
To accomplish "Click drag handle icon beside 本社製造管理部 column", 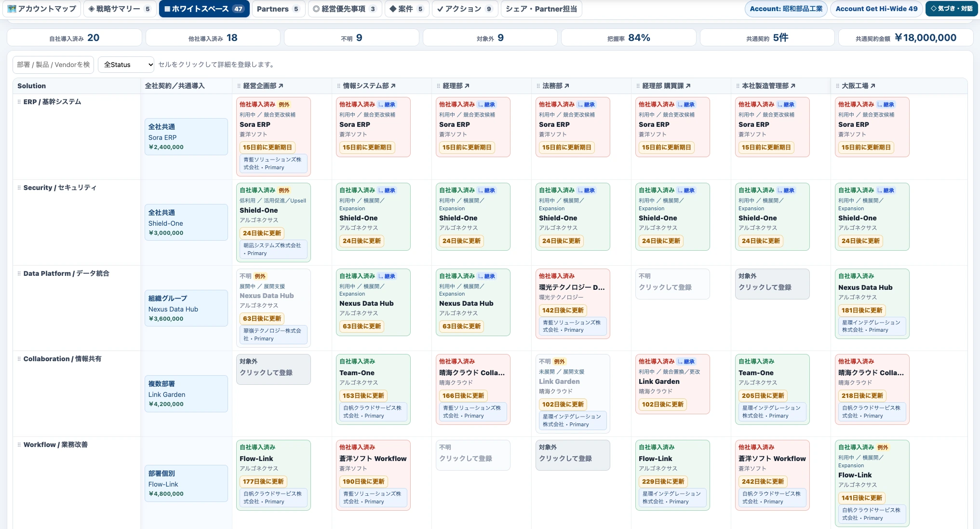I will coord(738,86).
